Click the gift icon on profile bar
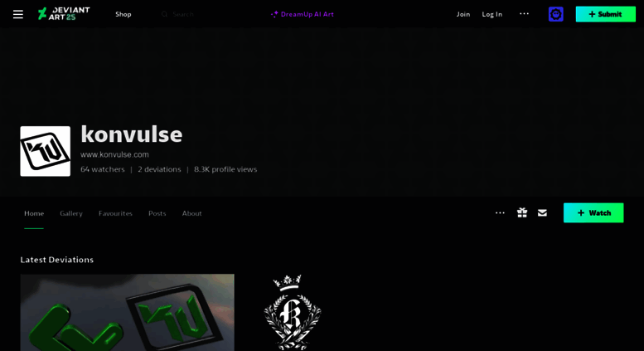The height and width of the screenshot is (351, 644). (x=522, y=212)
